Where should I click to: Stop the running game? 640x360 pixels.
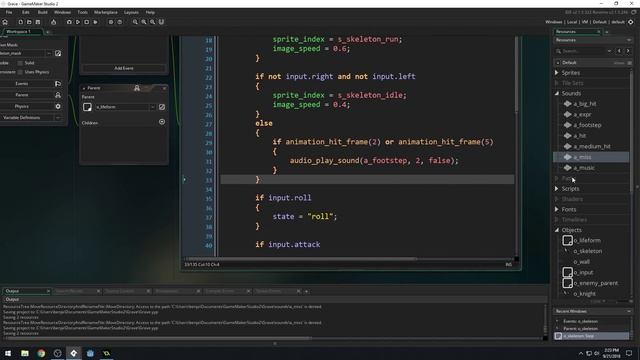pos(87,22)
